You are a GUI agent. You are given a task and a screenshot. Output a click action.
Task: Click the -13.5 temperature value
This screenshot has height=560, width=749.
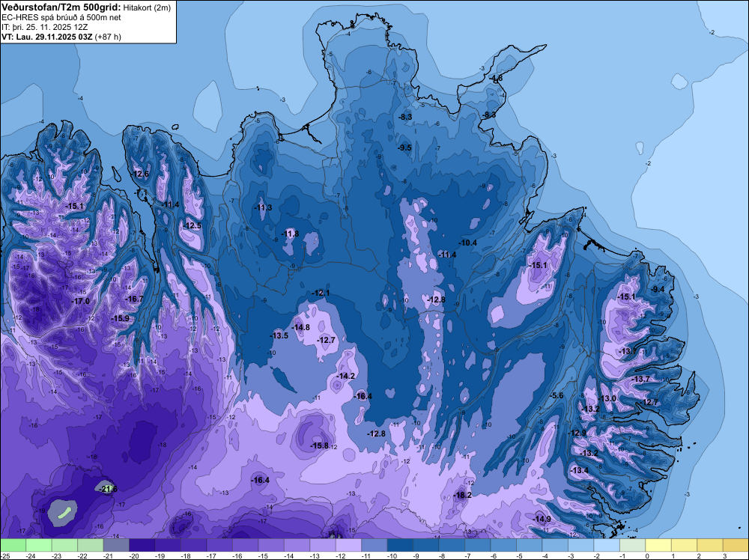pos(279,335)
